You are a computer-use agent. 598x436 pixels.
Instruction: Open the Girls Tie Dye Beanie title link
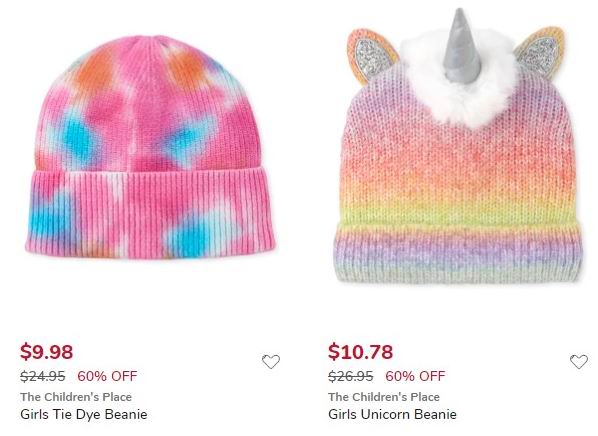click(x=84, y=414)
